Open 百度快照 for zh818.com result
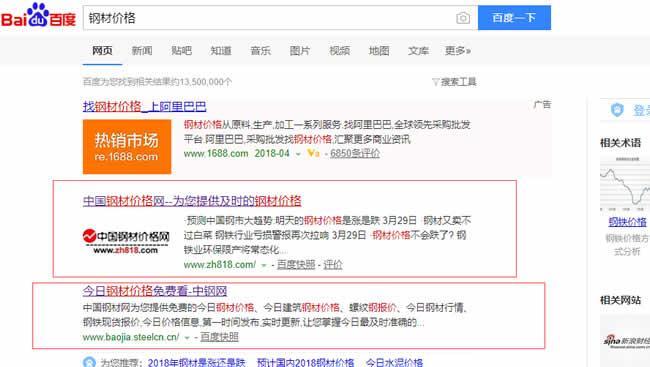The height and width of the screenshot is (367, 650). pos(296,265)
